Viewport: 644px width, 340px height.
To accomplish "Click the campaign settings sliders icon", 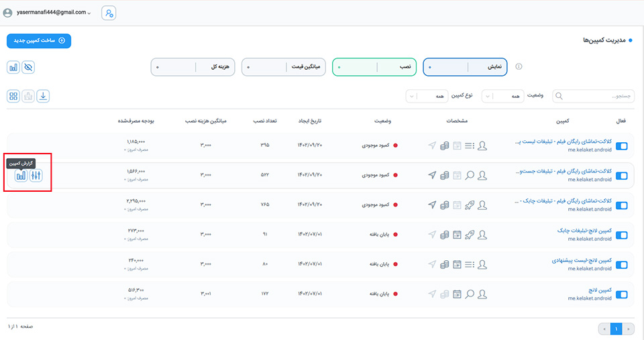I will [36, 176].
